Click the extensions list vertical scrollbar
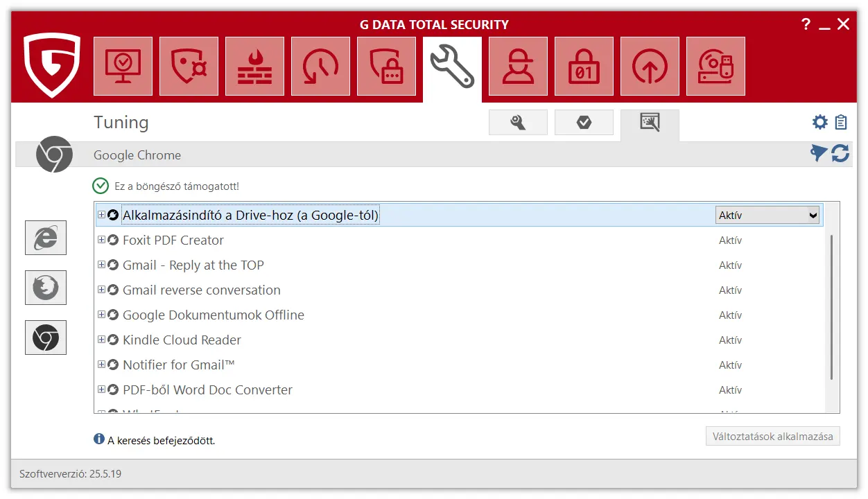The width and height of the screenshot is (868, 499). [831, 306]
